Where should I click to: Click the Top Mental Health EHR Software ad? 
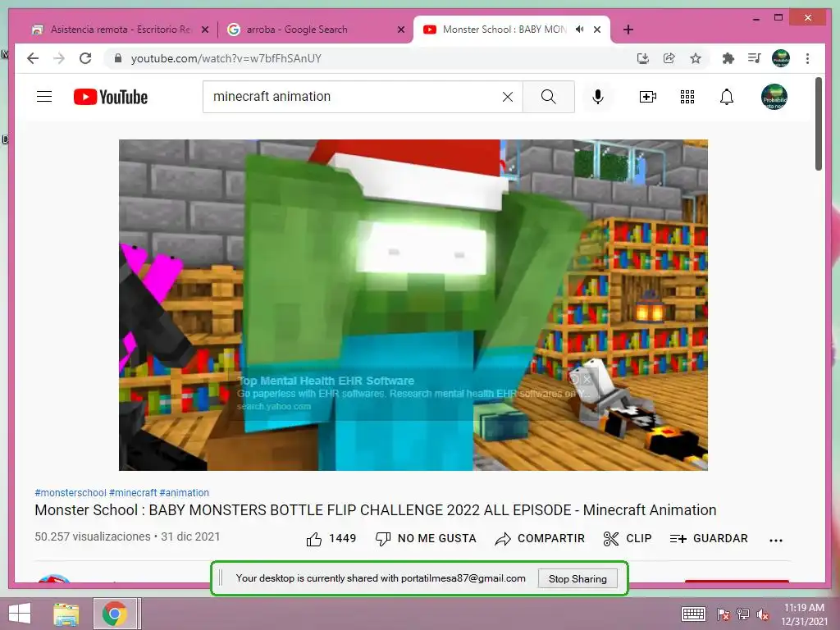click(326, 381)
